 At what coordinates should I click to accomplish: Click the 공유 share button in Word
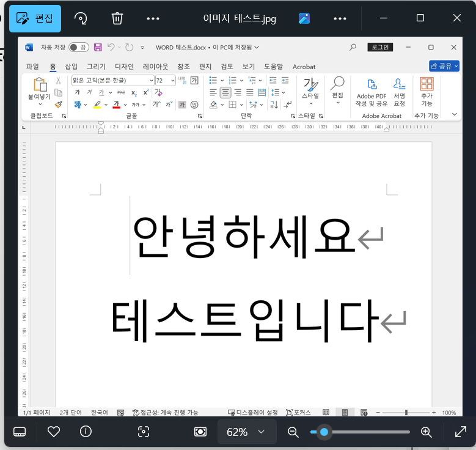click(x=444, y=66)
